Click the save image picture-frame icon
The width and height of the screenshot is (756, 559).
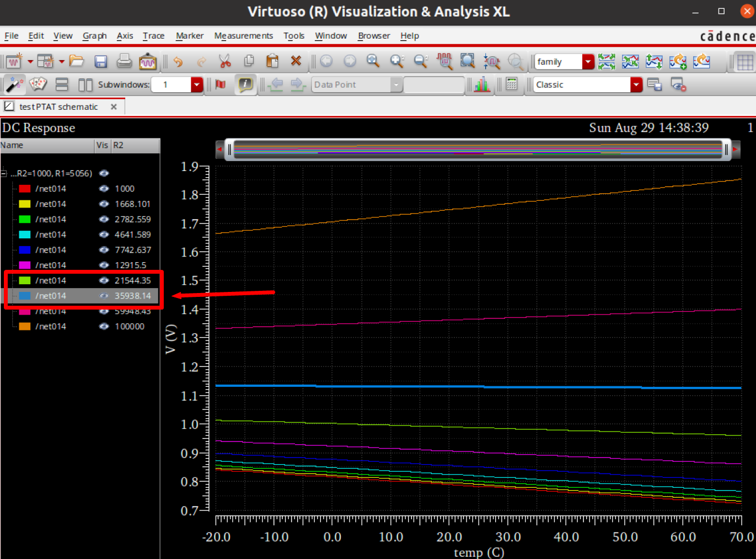click(x=148, y=61)
